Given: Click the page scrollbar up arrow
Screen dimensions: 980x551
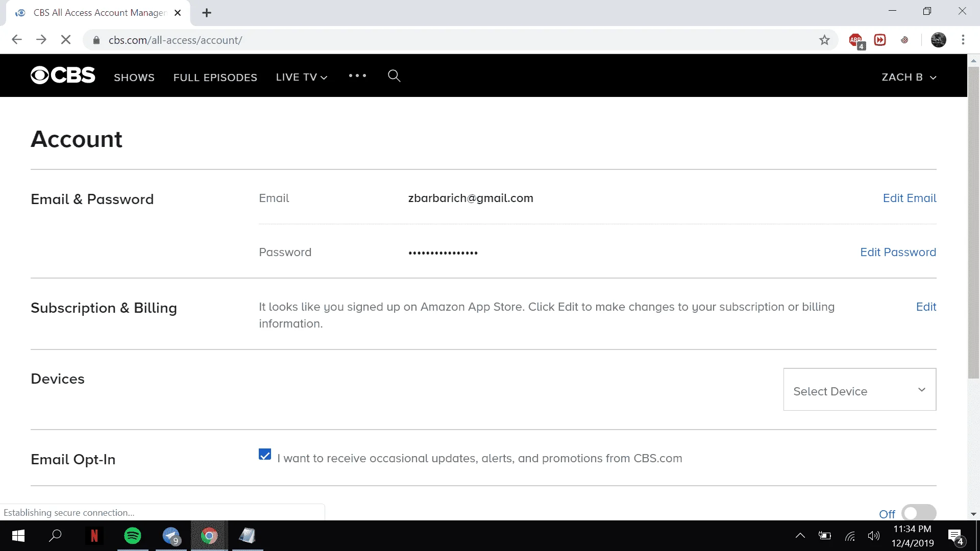Looking at the screenshot, I should tap(973, 60).
